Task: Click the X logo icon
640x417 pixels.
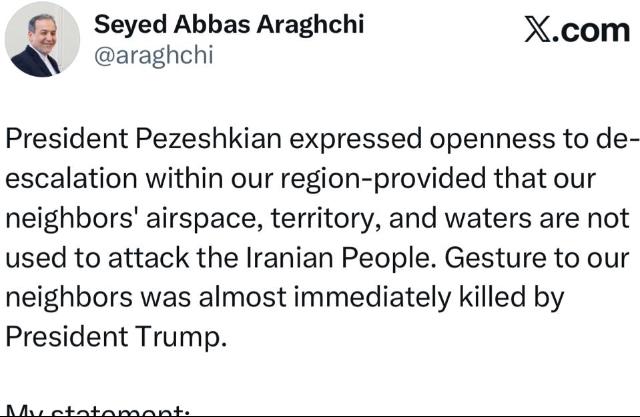Action: click(x=536, y=31)
